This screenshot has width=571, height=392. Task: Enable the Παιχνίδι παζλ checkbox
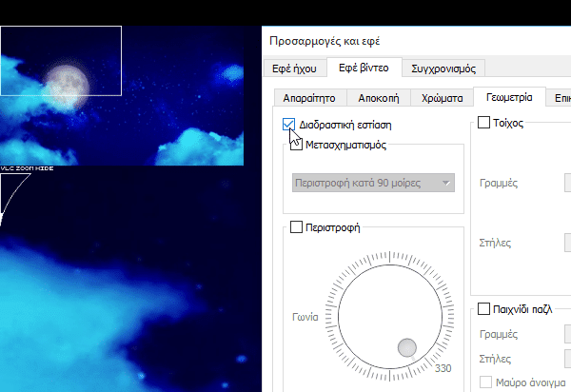click(483, 309)
